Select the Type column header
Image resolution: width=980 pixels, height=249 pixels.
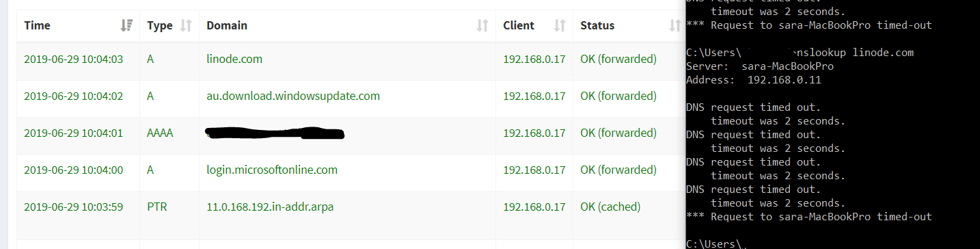click(160, 26)
